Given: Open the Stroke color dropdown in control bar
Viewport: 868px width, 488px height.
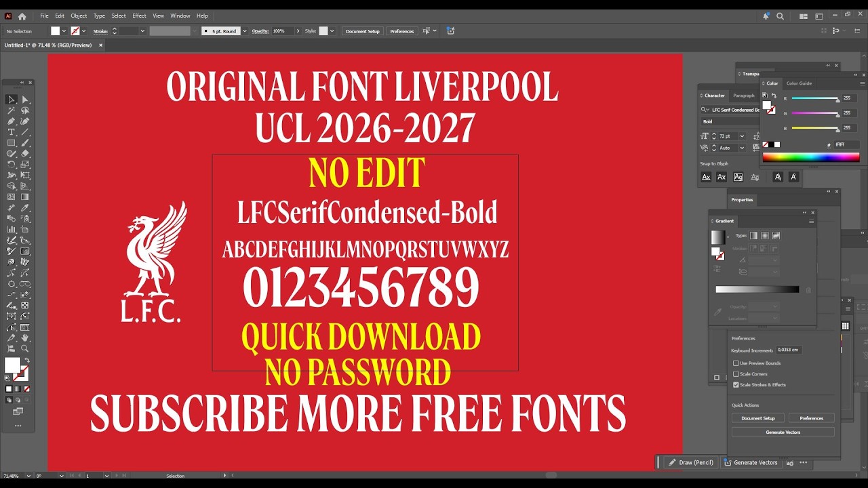Looking at the screenshot, I should (x=83, y=31).
